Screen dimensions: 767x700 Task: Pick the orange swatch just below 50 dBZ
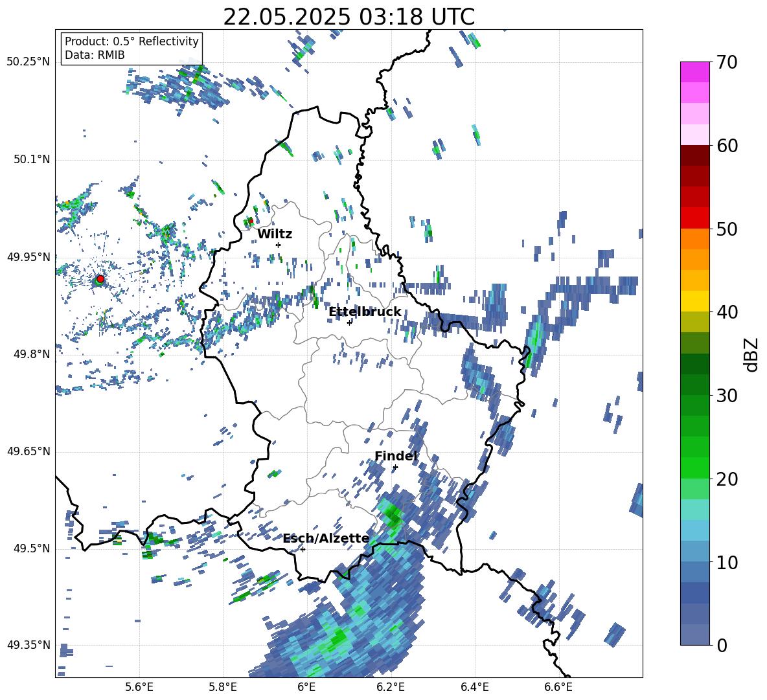point(694,239)
